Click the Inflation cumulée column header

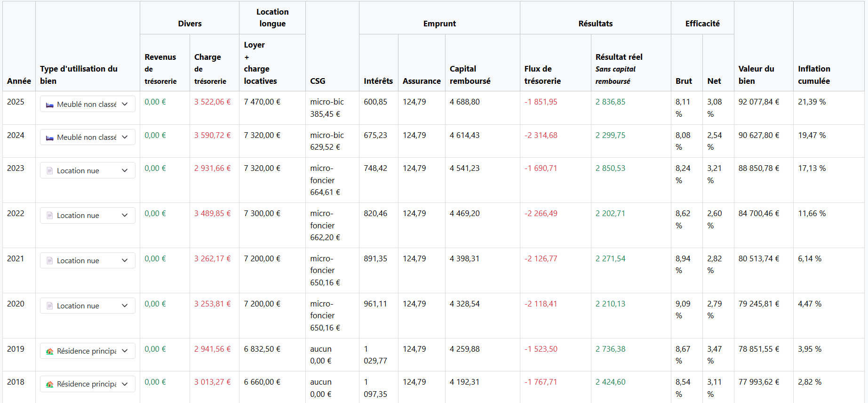814,75
